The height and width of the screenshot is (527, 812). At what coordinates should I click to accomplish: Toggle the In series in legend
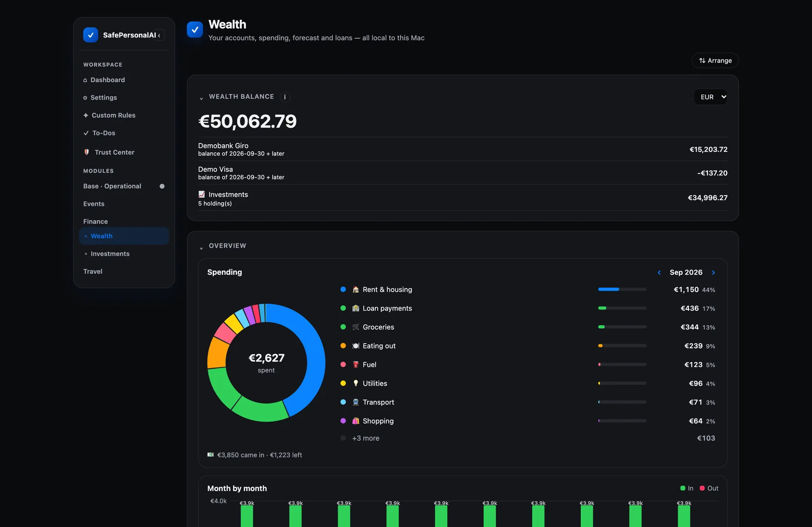687,488
